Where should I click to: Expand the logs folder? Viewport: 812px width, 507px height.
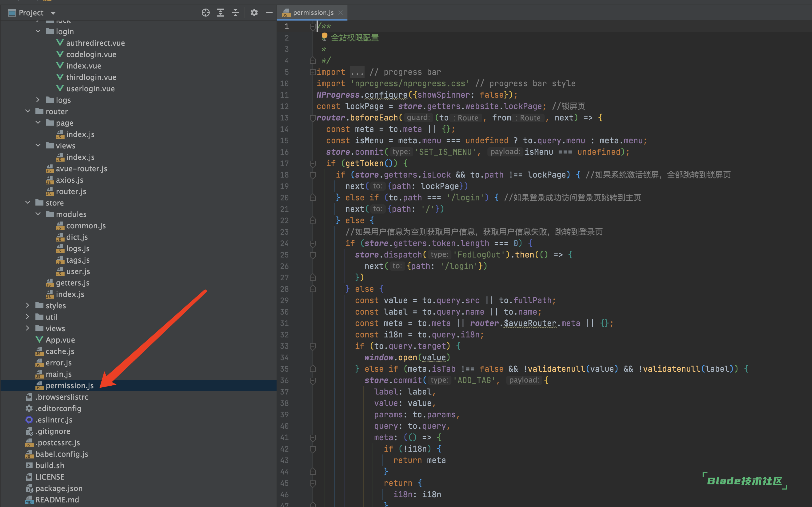pos(38,100)
